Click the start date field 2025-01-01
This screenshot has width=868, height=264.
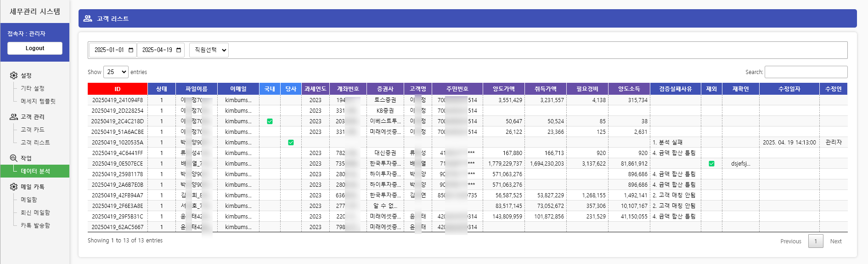pyautogui.click(x=113, y=50)
